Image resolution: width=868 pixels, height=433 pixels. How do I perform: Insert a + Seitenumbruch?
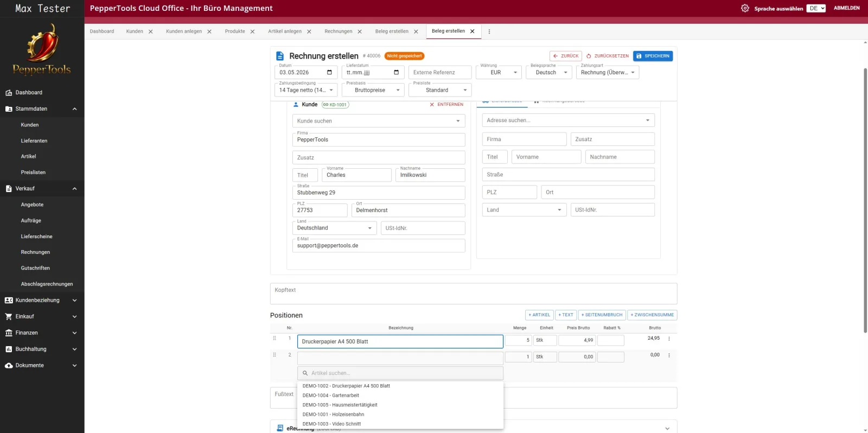[602, 315]
